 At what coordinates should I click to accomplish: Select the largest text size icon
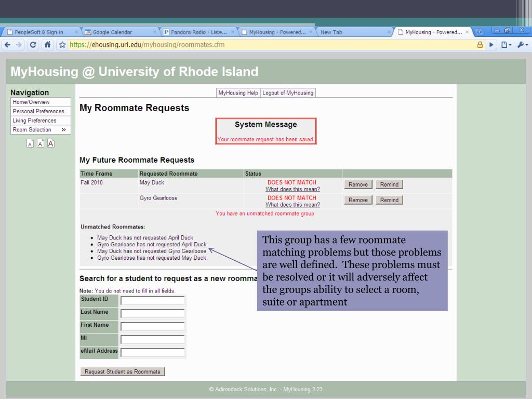click(x=51, y=143)
